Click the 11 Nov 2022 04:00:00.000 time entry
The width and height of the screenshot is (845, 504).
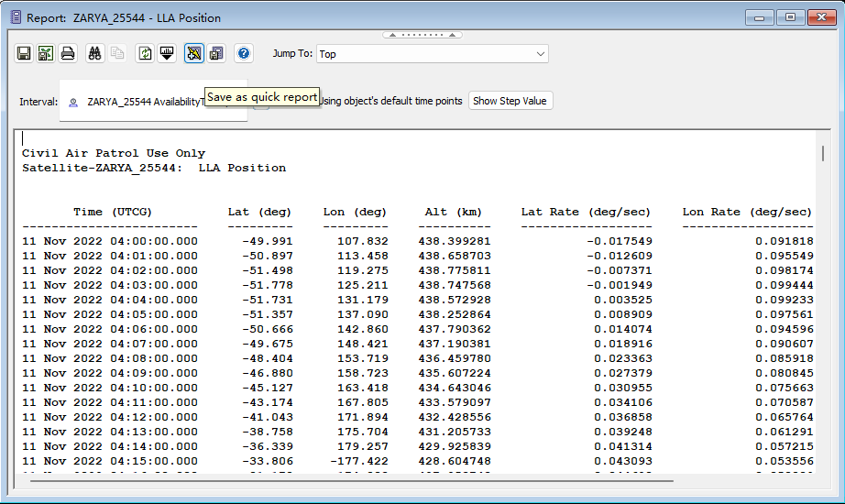click(x=110, y=241)
